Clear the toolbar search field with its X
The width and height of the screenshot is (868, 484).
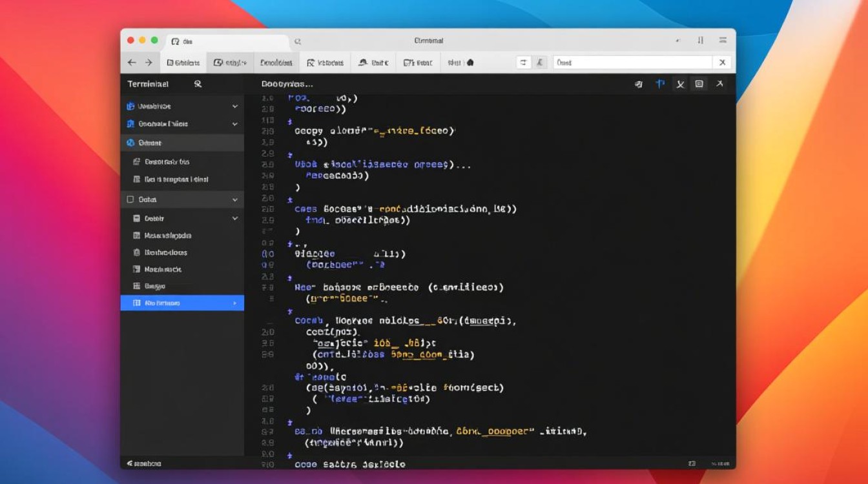pyautogui.click(x=723, y=63)
